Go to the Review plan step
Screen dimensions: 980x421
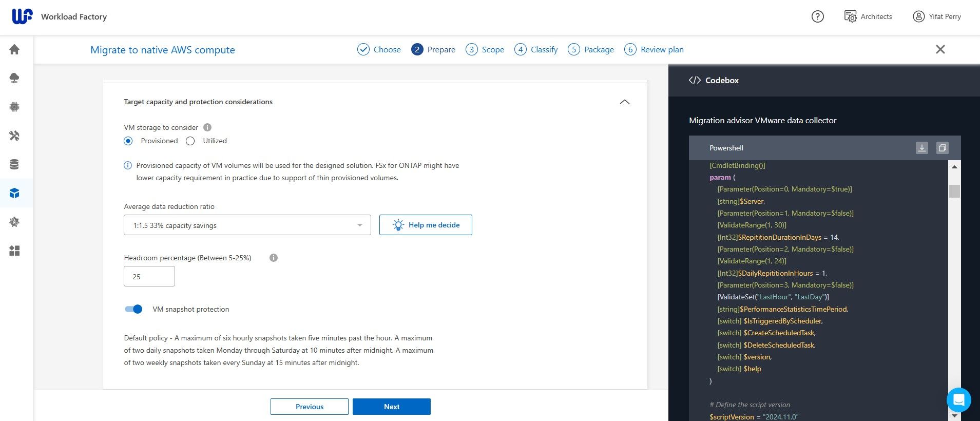pos(654,49)
